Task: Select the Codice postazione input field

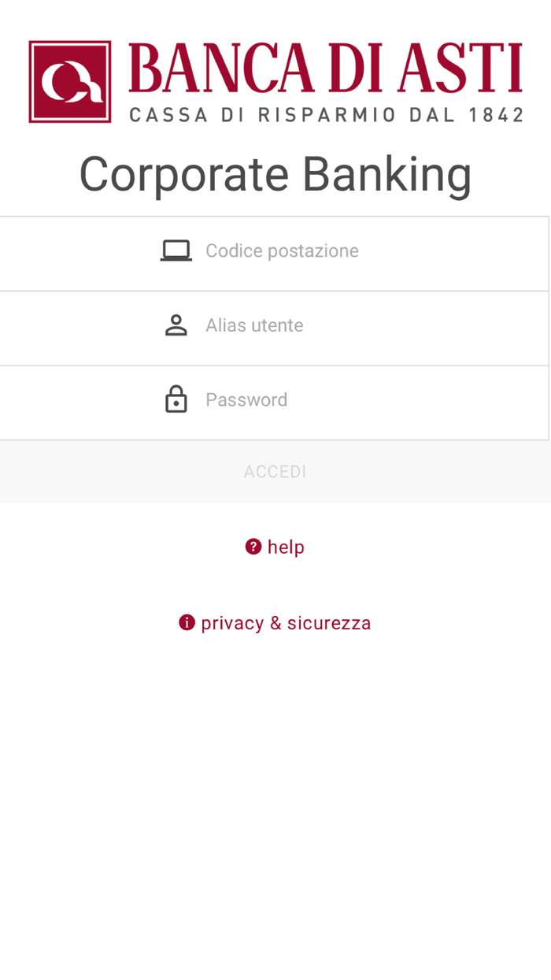Action: click(x=315, y=251)
